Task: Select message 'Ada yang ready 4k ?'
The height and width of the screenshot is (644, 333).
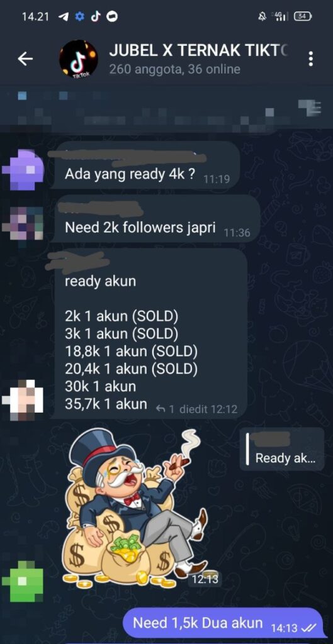Action: tap(147, 165)
